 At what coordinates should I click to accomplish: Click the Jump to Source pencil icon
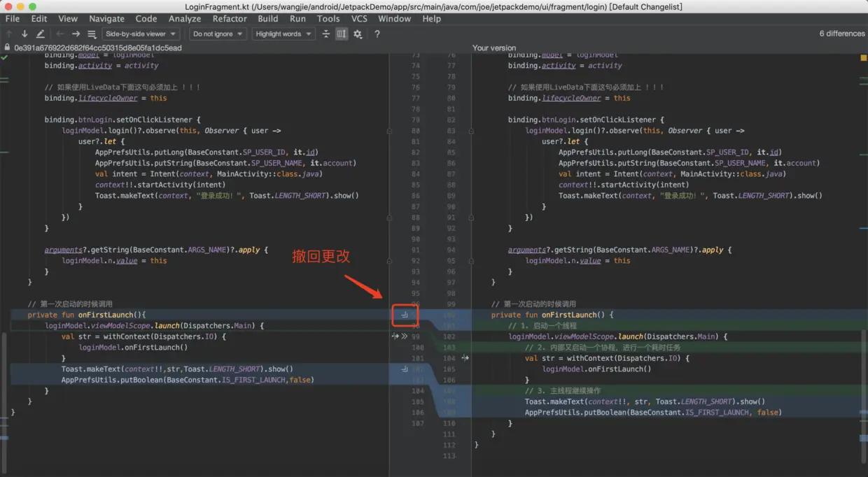coord(41,34)
